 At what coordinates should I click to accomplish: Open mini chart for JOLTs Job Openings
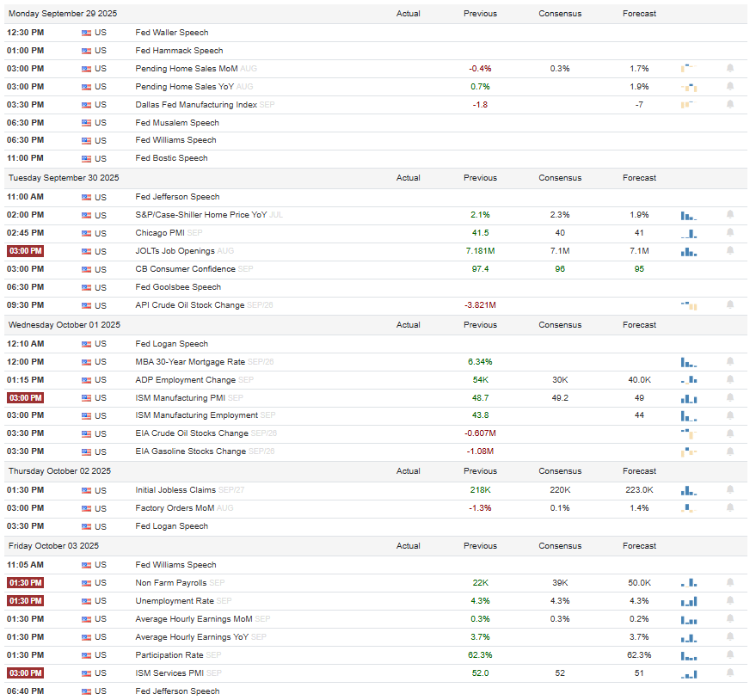pos(689,251)
